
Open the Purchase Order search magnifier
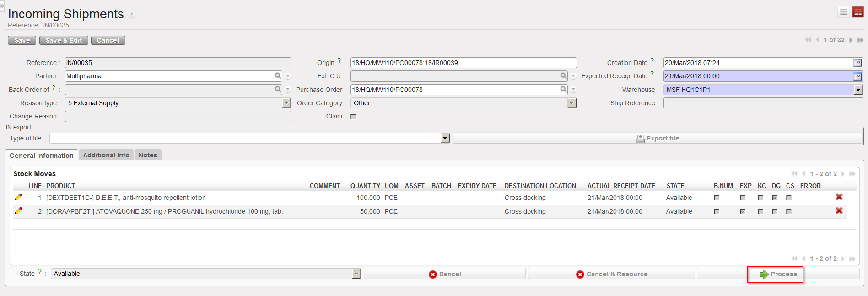pos(563,90)
